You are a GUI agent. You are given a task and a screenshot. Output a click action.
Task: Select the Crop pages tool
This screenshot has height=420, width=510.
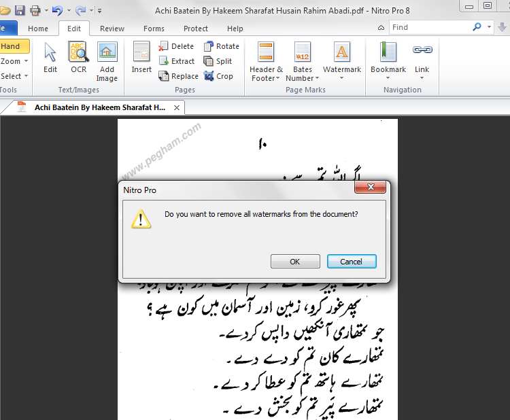pyautogui.click(x=209, y=76)
